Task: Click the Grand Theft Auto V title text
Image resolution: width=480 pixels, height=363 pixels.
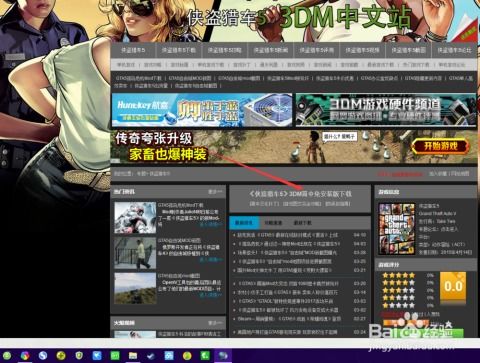Action: 437,213
